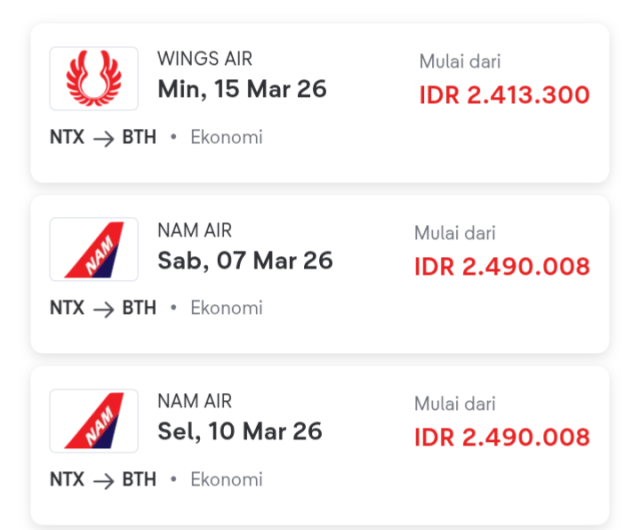The width and height of the screenshot is (640, 530).
Task: Click the WINGS AIR airline name
Action: pos(204,59)
